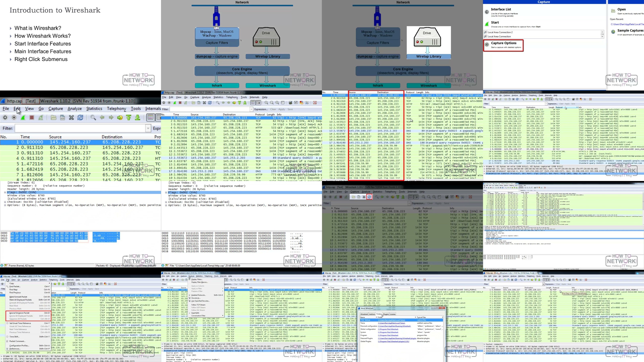Expand Options (8 bytes) node in hex-bytes window
This screenshot has height=362, width=644.
coord(5,205)
